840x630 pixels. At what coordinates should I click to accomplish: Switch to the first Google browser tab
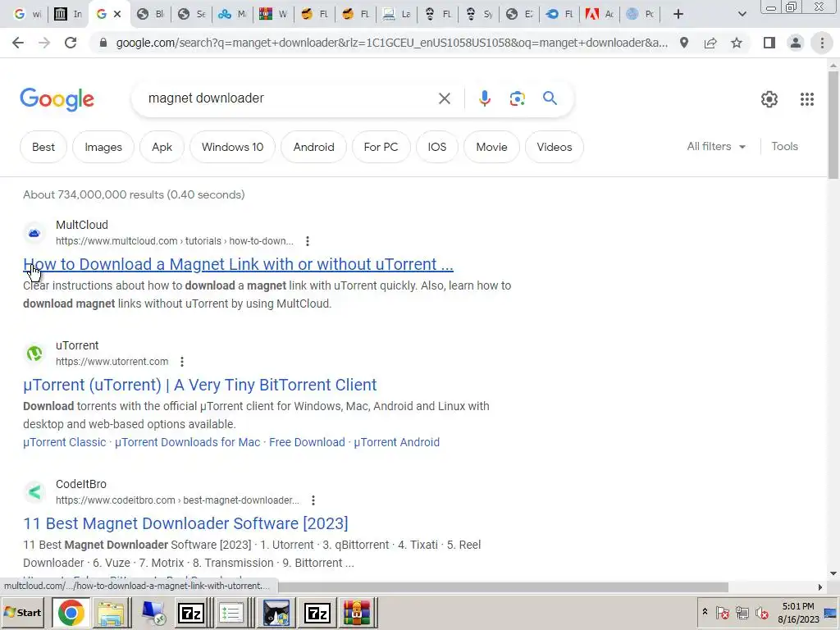point(27,14)
